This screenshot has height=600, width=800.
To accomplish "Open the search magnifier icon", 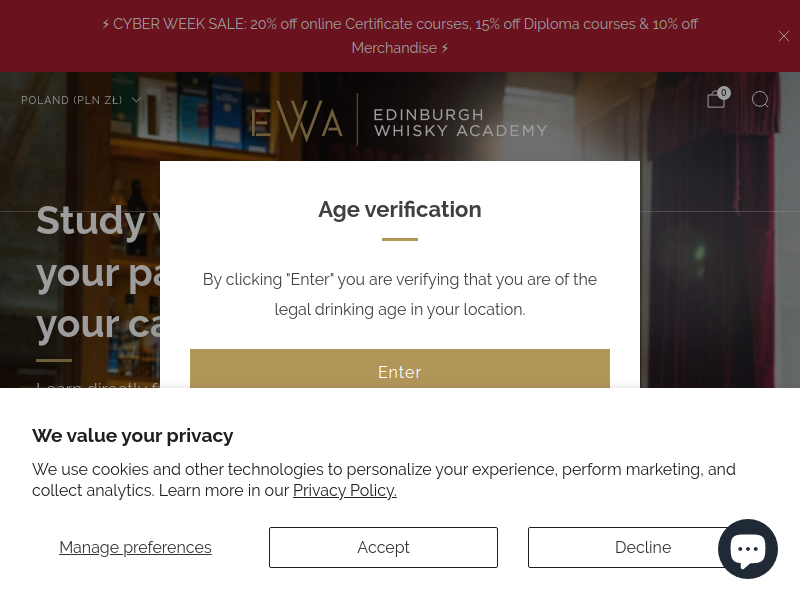I will coord(760,99).
